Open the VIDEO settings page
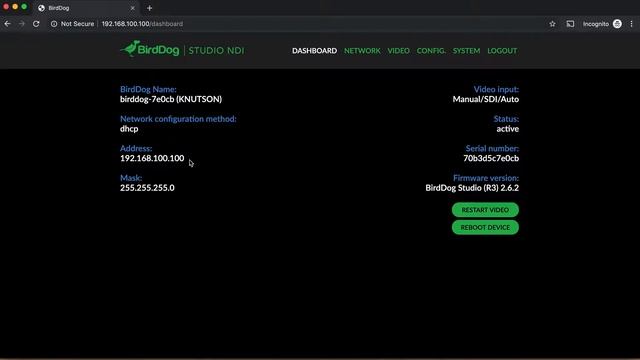This screenshot has width=640, height=360. coord(398,51)
